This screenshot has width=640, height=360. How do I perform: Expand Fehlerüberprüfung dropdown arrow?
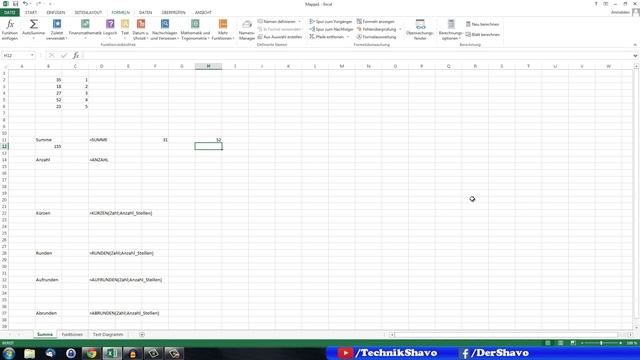[400, 29]
